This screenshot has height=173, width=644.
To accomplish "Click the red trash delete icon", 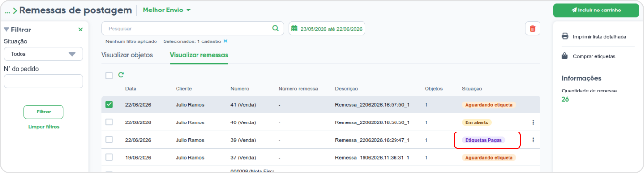I will pos(532,29).
